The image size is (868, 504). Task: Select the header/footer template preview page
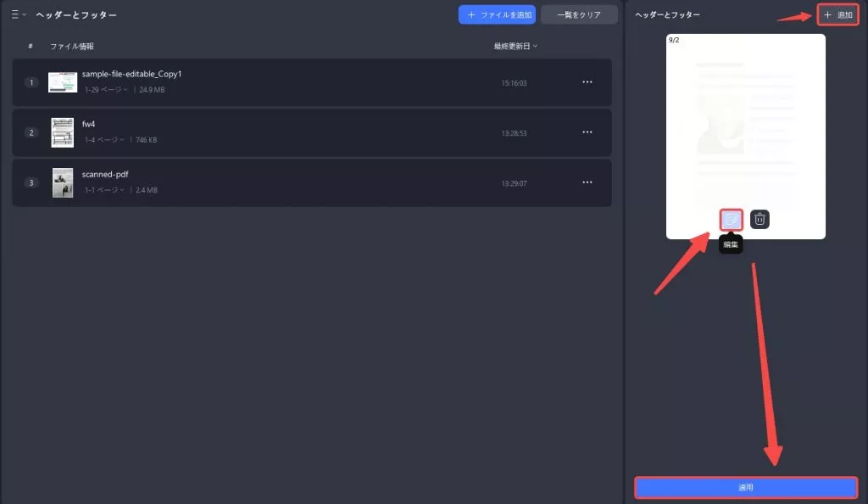pyautogui.click(x=746, y=137)
